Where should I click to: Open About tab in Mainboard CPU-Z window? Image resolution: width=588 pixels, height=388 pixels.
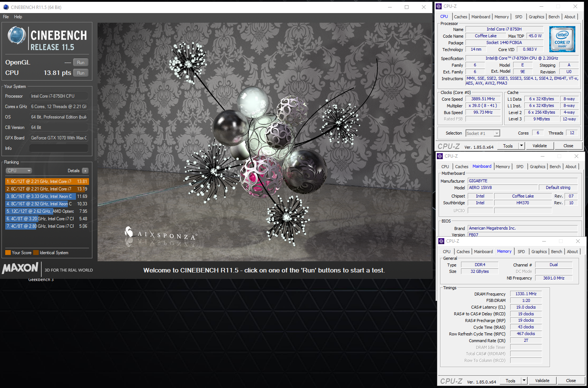click(571, 167)
